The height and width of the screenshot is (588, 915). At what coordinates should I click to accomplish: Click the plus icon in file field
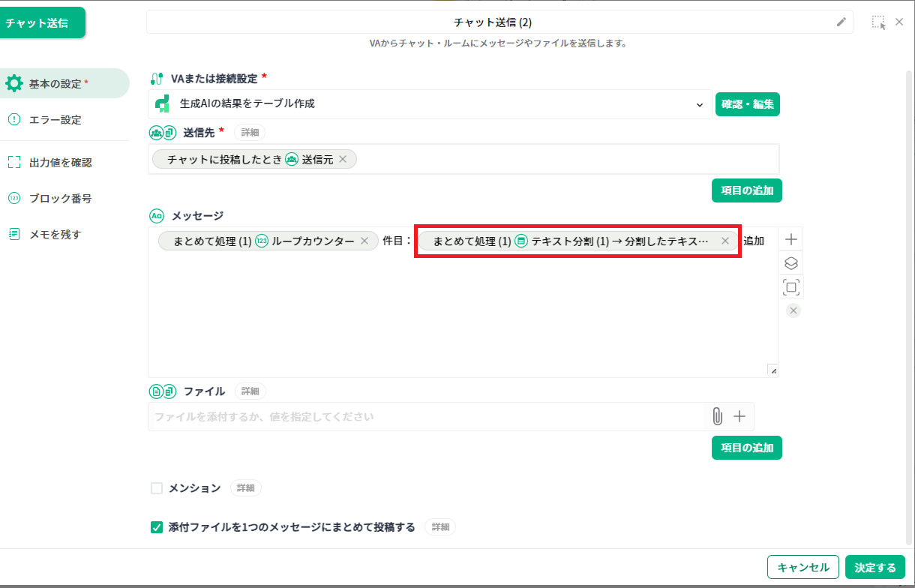click(739, 416)
